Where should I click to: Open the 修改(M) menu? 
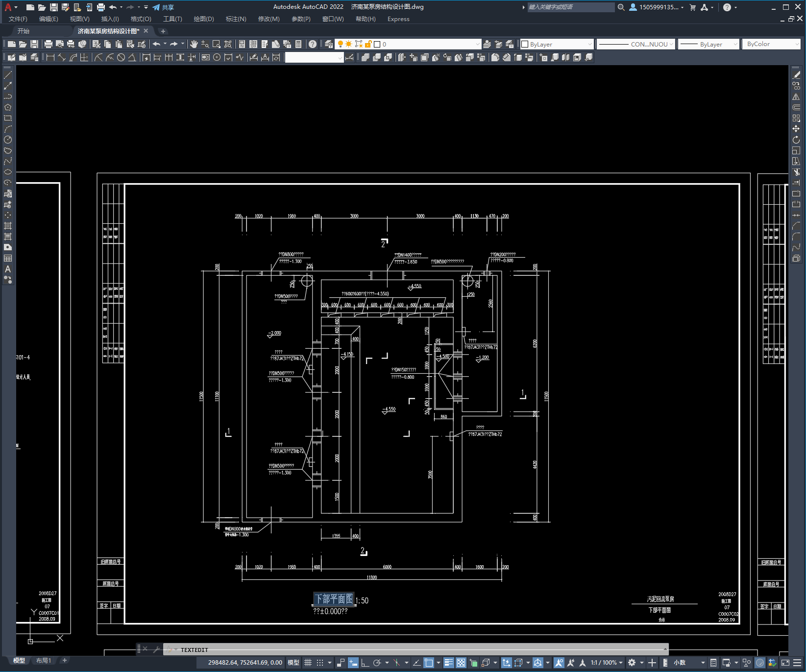(x=269, y=19)
